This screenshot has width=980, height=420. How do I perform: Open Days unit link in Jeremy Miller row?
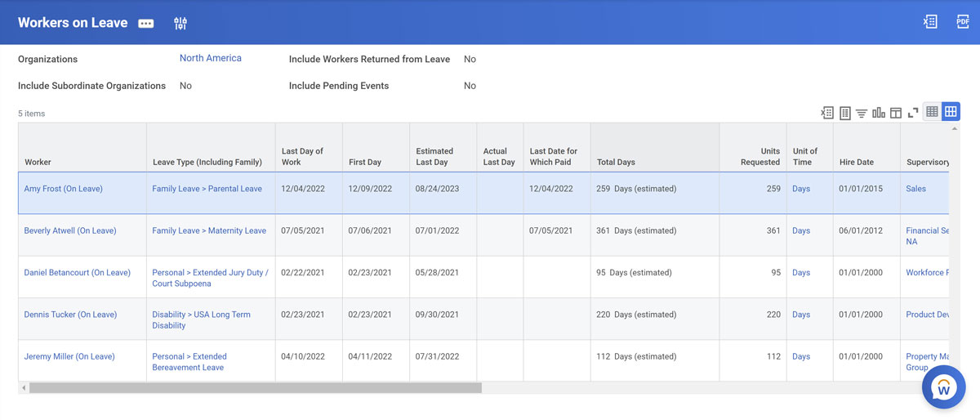[x=801, y=356]
